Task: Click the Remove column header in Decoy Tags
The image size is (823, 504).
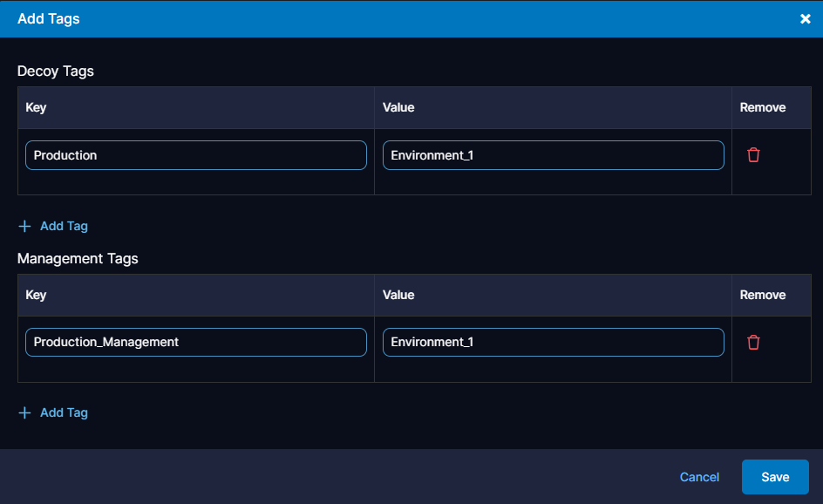Action: point(762,108)
